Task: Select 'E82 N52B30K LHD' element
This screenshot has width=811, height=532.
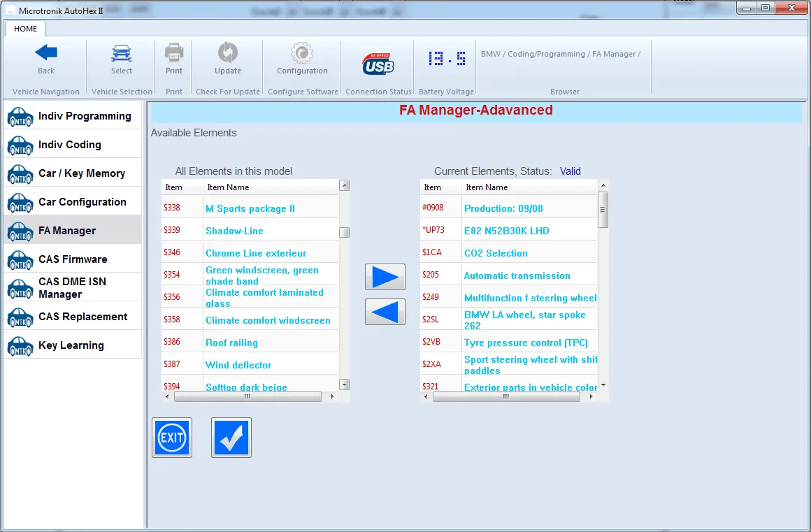Action: (509, 231)
